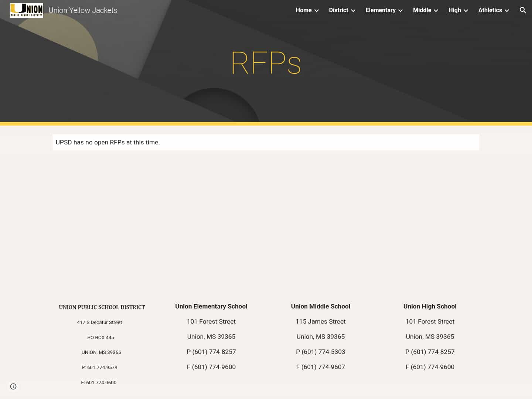The image size is (532, 399).
Task: Click the Union Public School District logo
Action: 26,10
